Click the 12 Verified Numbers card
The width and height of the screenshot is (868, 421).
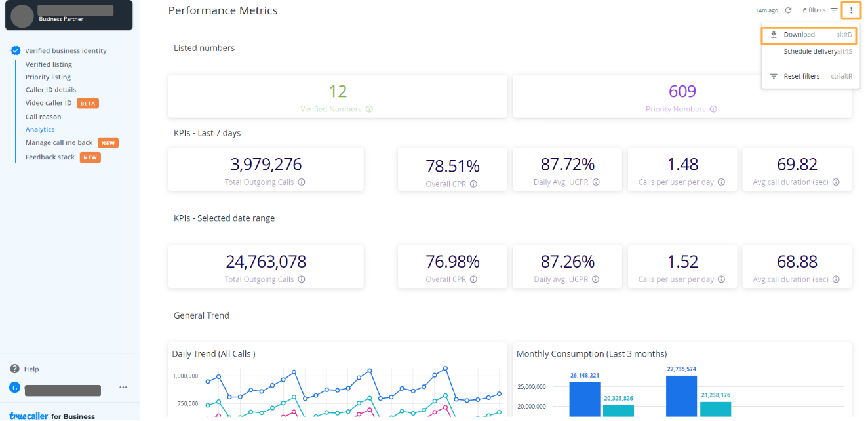(x=338, y=96)
